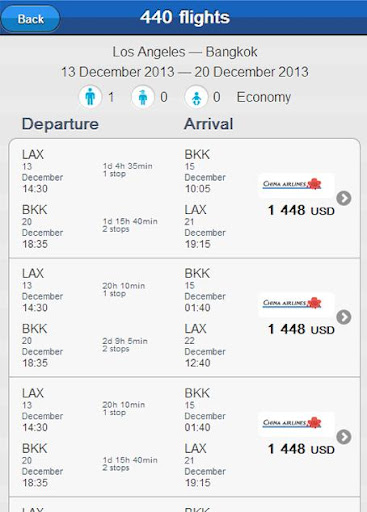Open second flight's details arrow
The height and width of the screenshot is (512, 367).
pos(344,317)
